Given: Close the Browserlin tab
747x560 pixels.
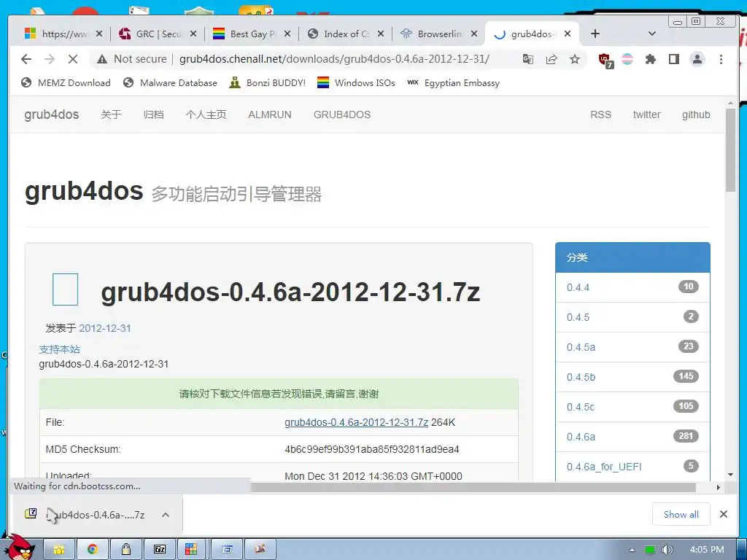Looking at the screenshot, I should pos(474,34).
